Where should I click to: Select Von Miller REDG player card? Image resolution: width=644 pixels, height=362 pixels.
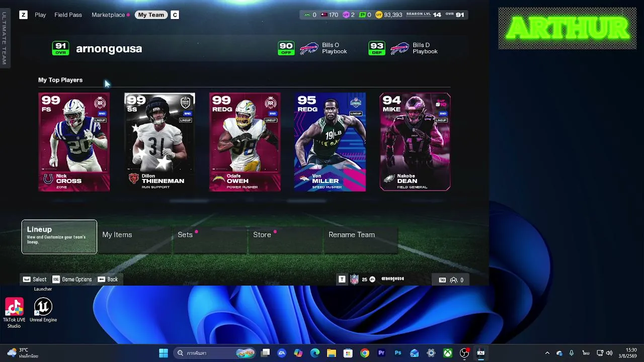(330, 142)
